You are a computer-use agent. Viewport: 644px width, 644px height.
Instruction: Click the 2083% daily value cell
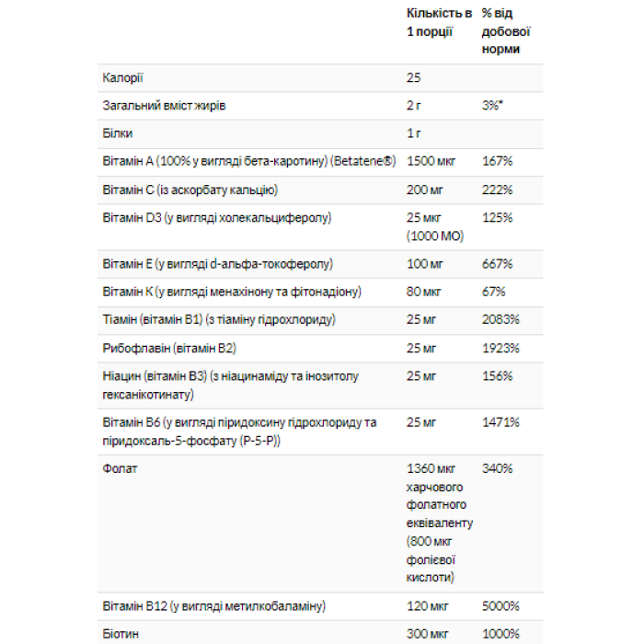[500, 320]
